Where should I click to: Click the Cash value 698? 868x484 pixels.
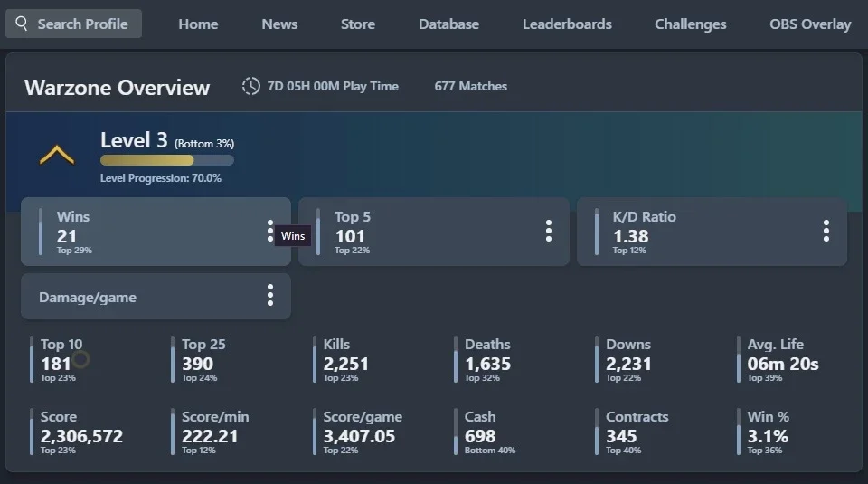point(480,436)
